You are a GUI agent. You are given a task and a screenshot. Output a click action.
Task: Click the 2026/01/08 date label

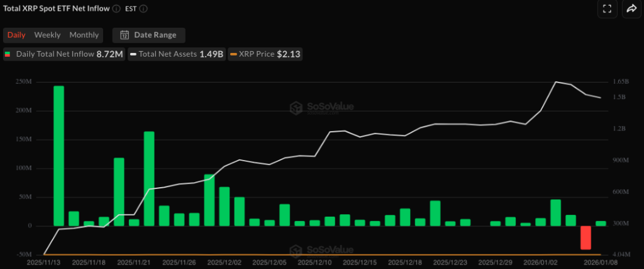[x=601, y=262]
